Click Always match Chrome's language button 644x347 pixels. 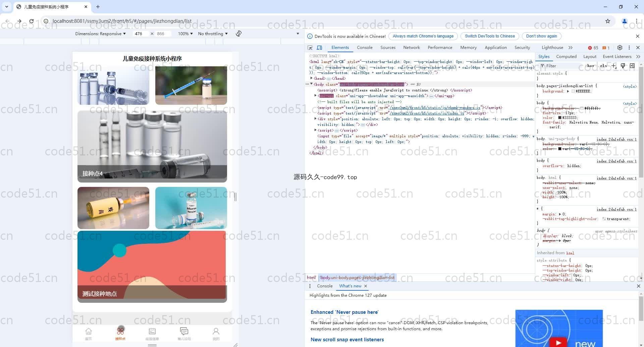point(423,36)
